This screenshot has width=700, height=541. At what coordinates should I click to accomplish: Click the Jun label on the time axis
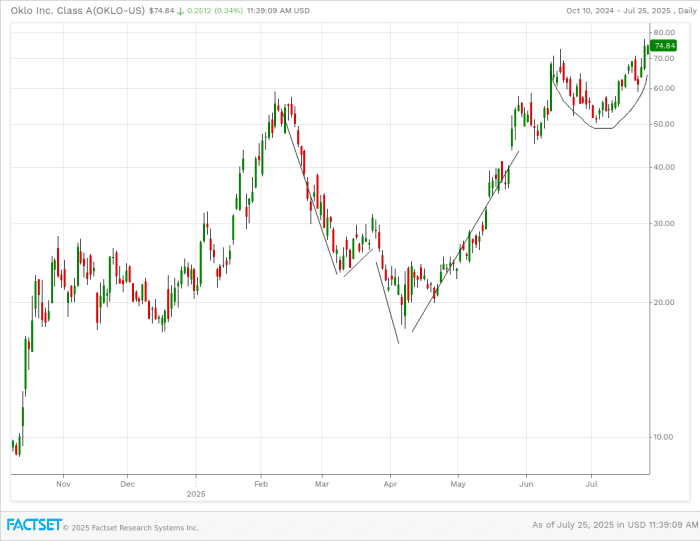point(526,484)
